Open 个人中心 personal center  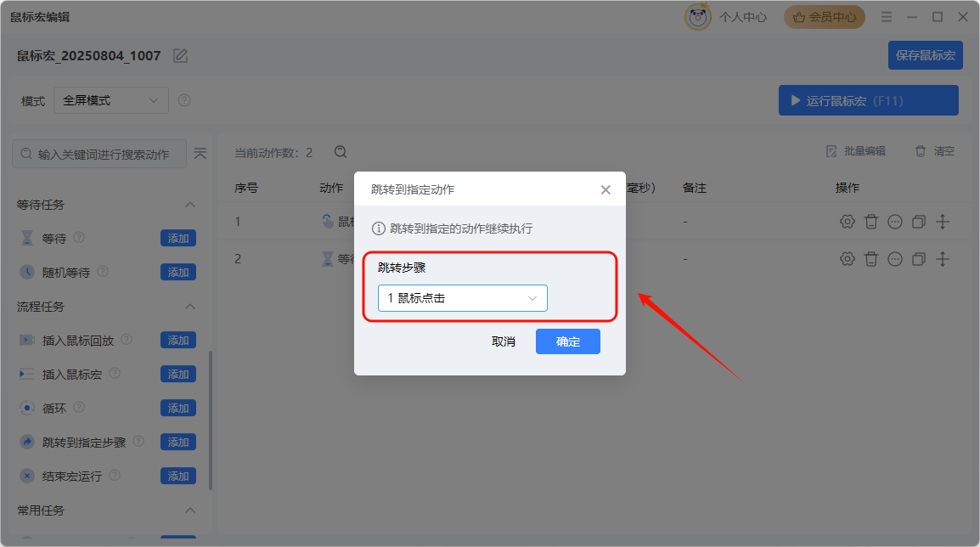[742, 18]
